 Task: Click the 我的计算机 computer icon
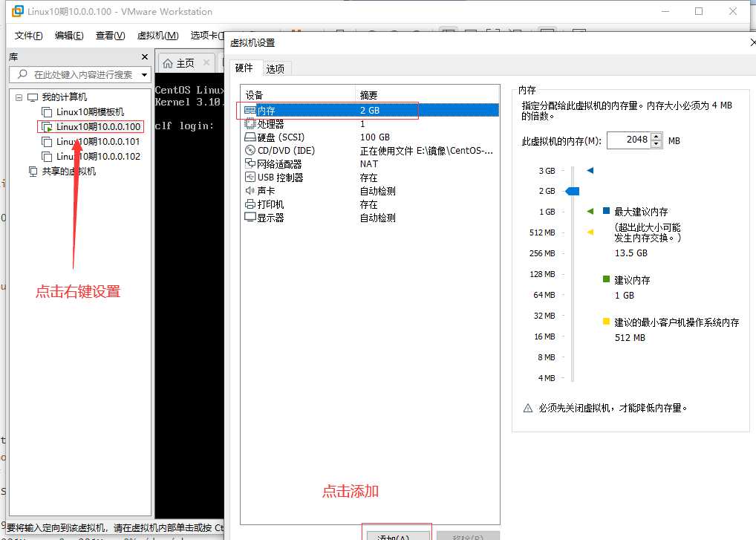pyautogui.click(x=32, y=97)
